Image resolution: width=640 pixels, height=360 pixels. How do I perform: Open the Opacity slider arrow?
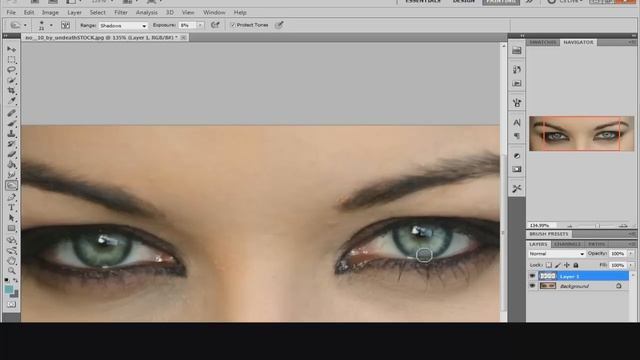[631, 254]
